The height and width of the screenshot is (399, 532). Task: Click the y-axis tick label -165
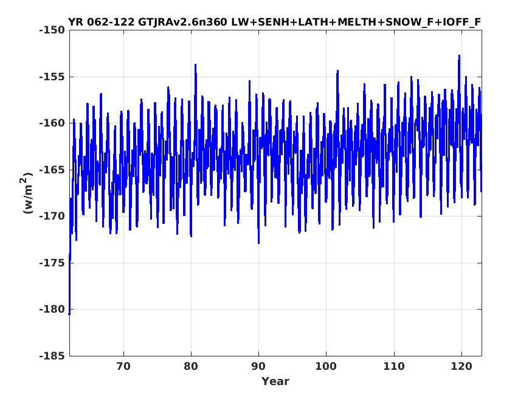[52, 170]
